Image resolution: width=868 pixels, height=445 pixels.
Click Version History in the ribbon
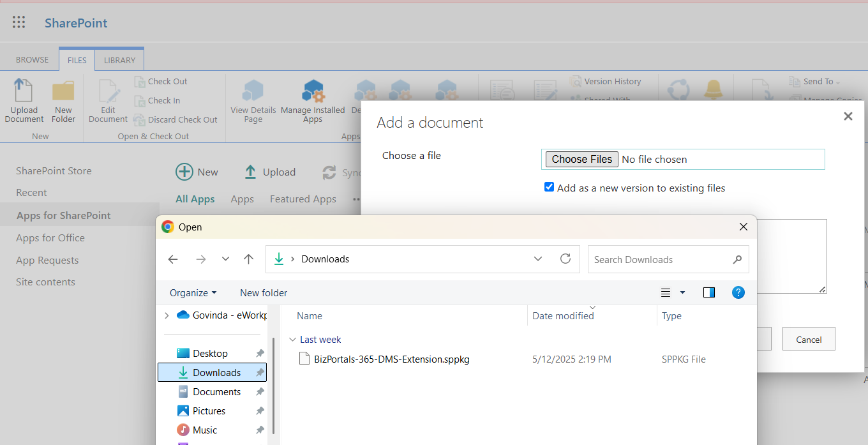(x=605, y=82)
